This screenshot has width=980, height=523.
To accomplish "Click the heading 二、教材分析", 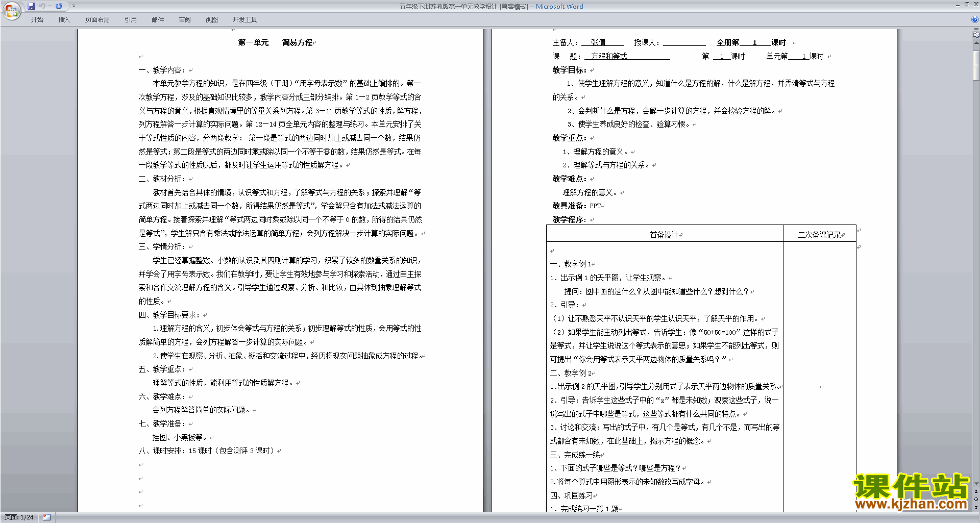I will [x=163, y=179].
